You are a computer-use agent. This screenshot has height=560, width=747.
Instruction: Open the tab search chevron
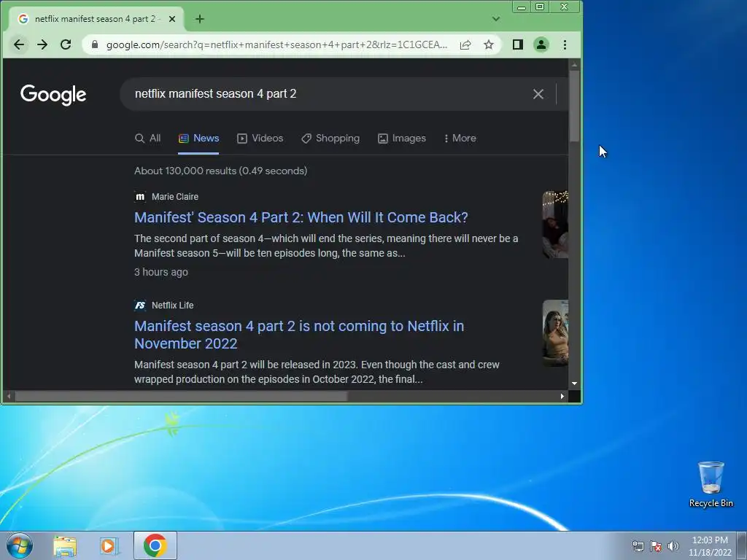point(496,19)
